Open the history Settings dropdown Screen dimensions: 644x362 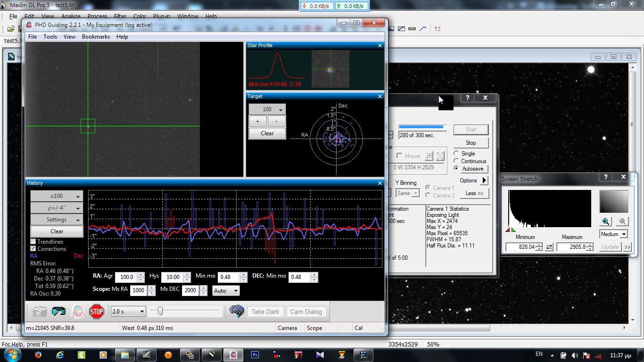pyautogui.click(x=57, y=220)
